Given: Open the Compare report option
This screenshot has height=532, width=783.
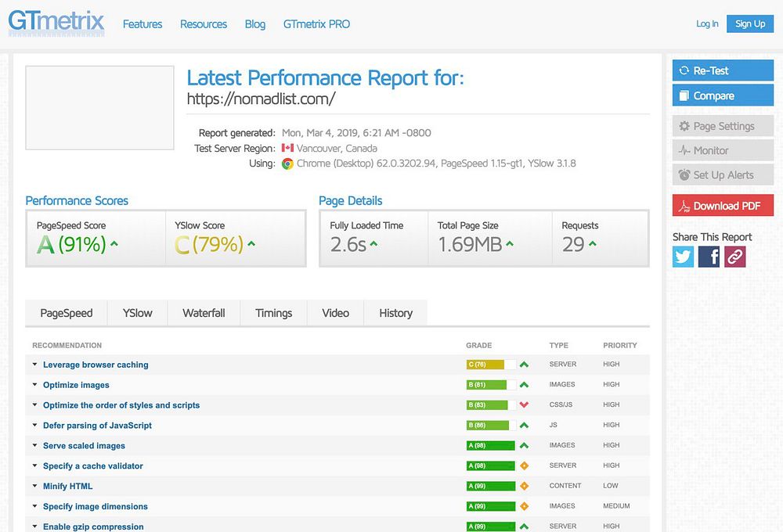Looking at the screenshot, I should [723, 95].
